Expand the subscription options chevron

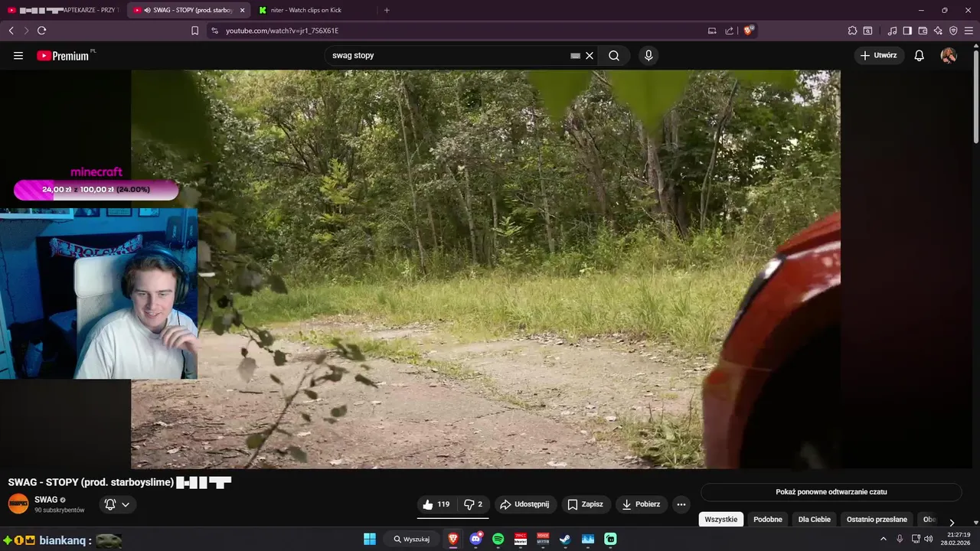[x=126, y=504]
